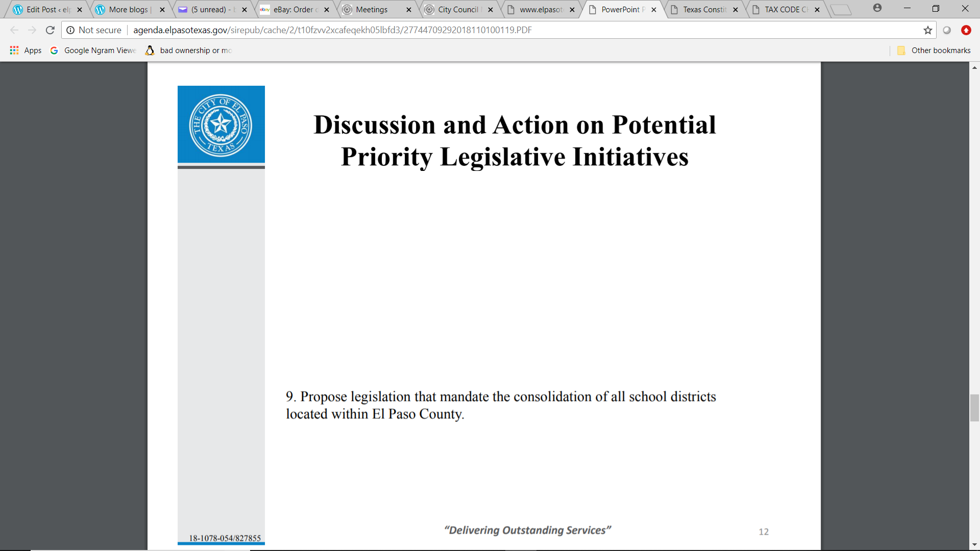This screenshot has width=980, height=551.
Task: Bookmark this page with the star icon
Action: pyautogui.click(x=927, y=30)
